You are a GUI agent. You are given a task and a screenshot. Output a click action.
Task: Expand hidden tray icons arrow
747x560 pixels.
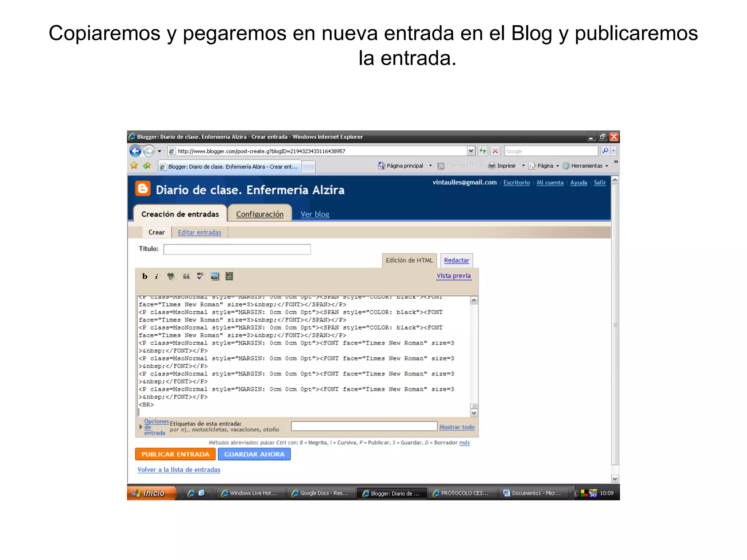pos(576,493)
